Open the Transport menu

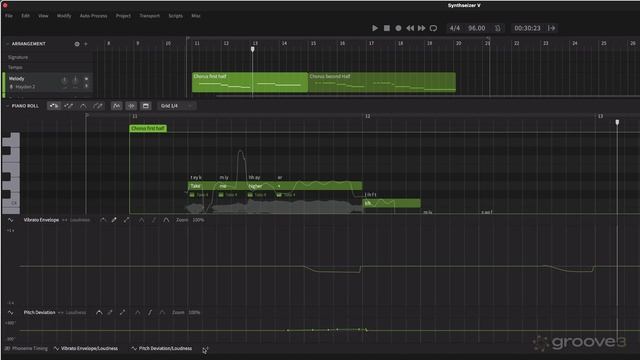tap(150, 16)
